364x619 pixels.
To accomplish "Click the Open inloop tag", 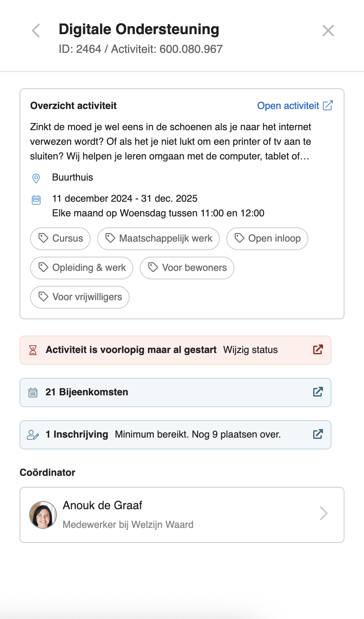I will (267, 238).
